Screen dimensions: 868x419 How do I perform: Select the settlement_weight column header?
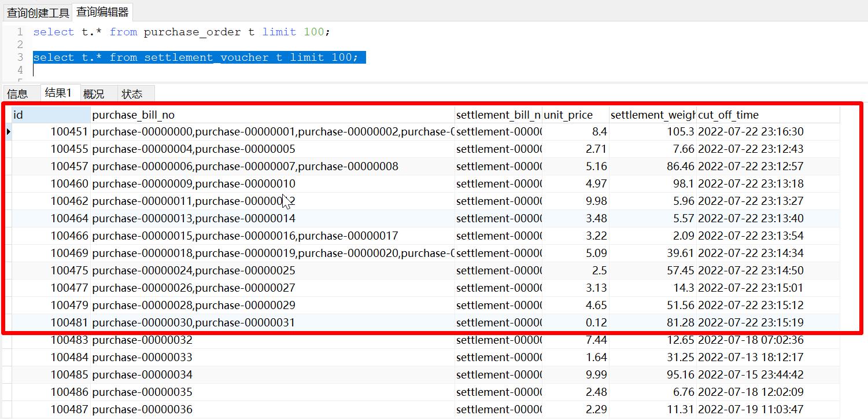click(x=652, y=115)
